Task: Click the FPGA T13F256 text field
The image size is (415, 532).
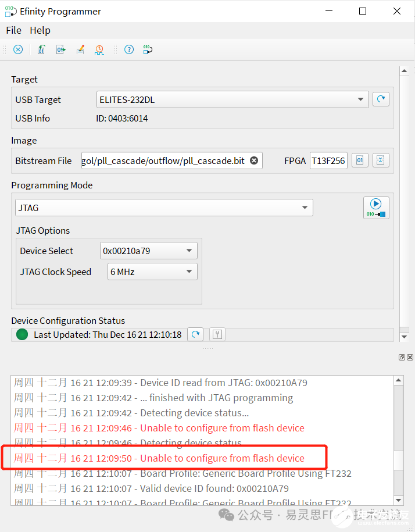Action: click(328, 160)
